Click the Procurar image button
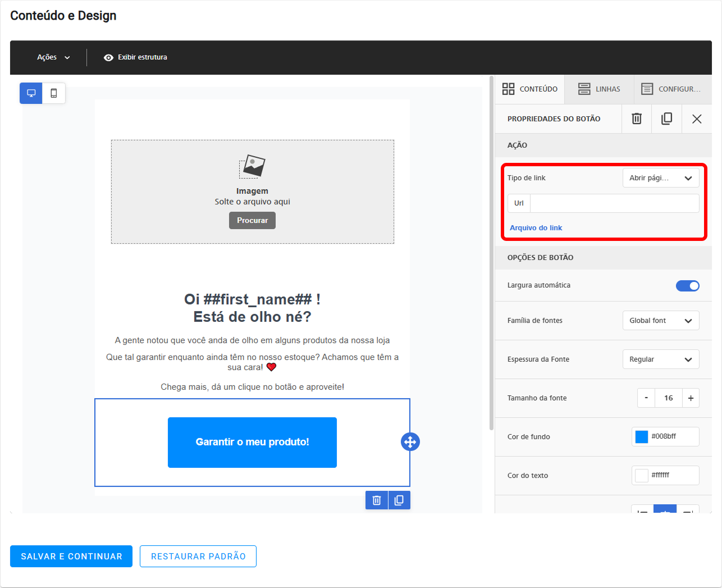This screenshot has width=722, height=588. [252, 221]
